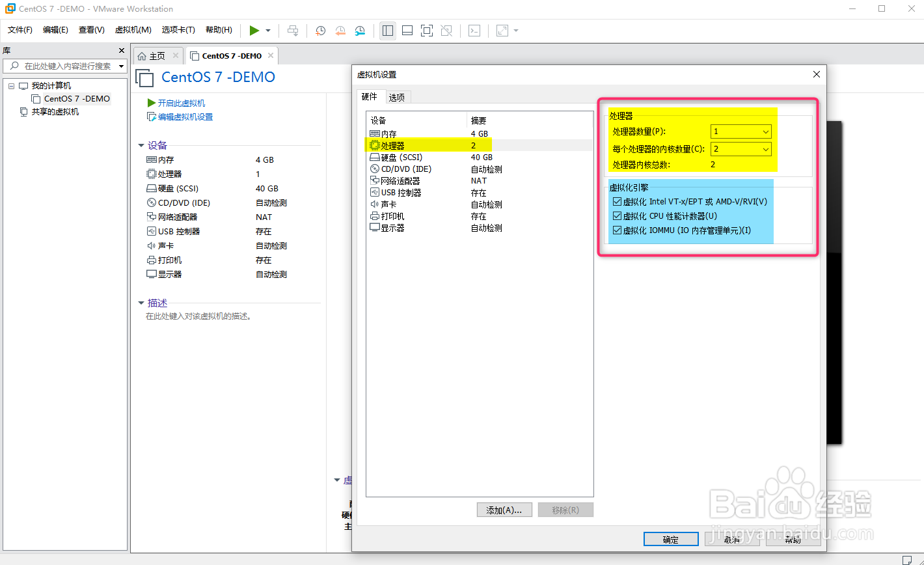Collapse the 描述 section
Screen dimensions: 924x565
tap(141, 303)
